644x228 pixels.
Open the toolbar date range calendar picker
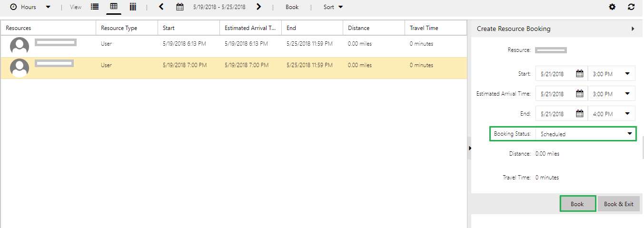pos(179,7)
